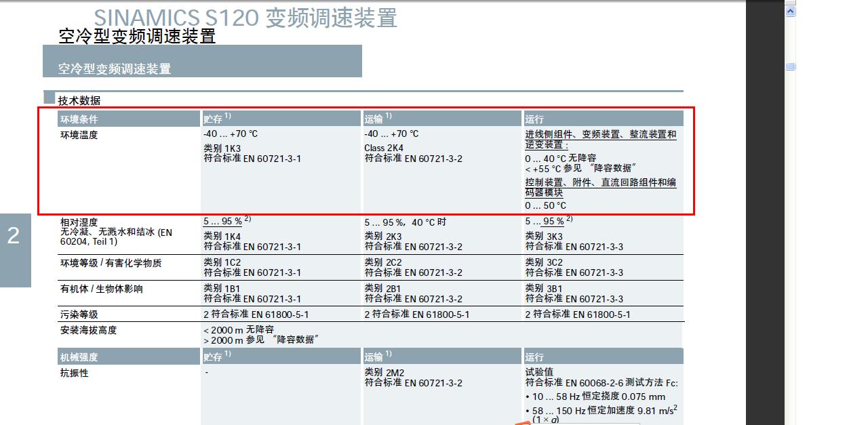The width and height of the screenshot is (868, 425).
Task: Click the '类别 3K3' cell
Action: (x=544, y=236)
